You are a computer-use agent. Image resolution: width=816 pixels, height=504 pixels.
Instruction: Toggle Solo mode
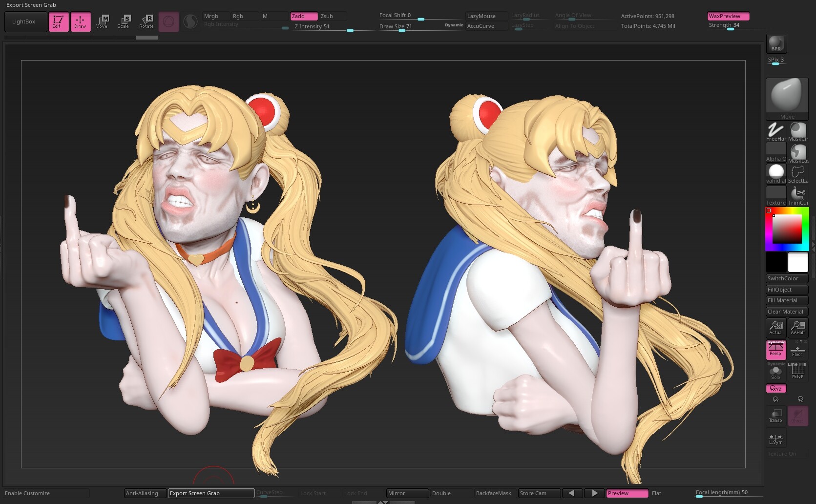pos(776,371)
